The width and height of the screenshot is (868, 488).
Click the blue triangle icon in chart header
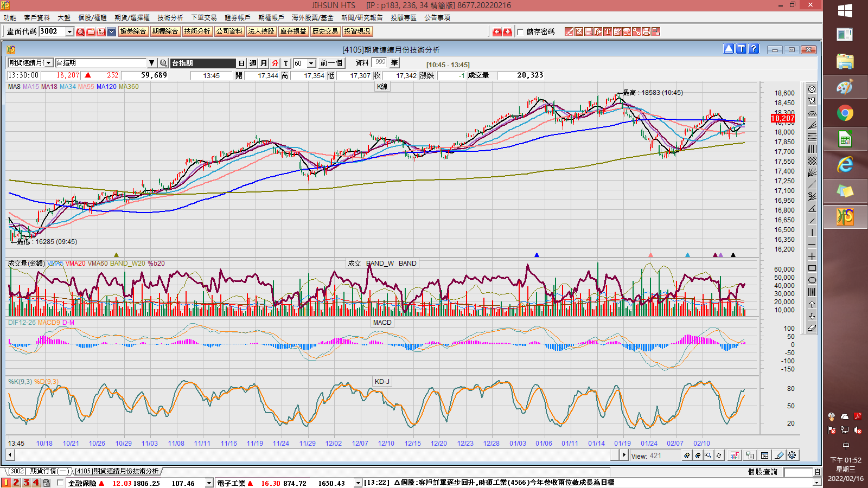[x=729, y=49]
